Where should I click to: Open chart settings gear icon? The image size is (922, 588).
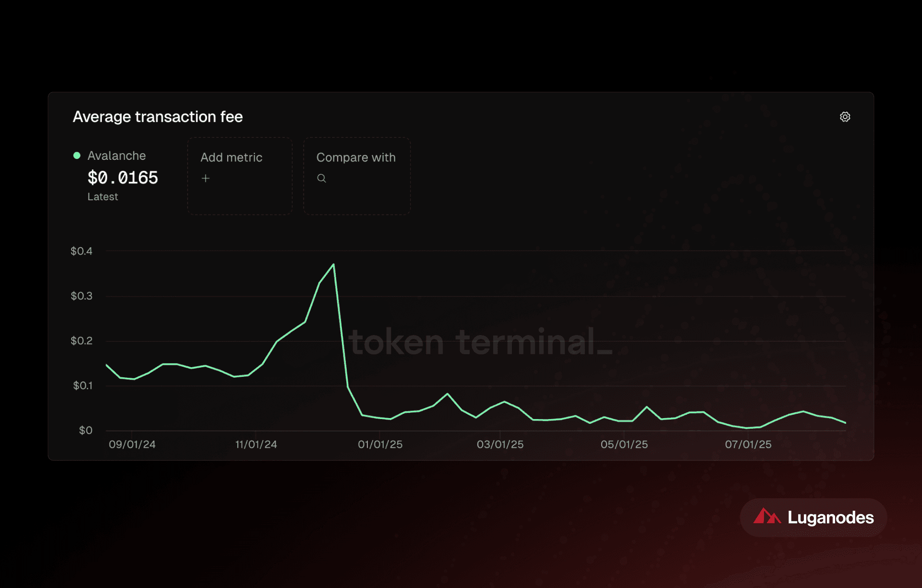pyautogui.click(x=845, y=117)
